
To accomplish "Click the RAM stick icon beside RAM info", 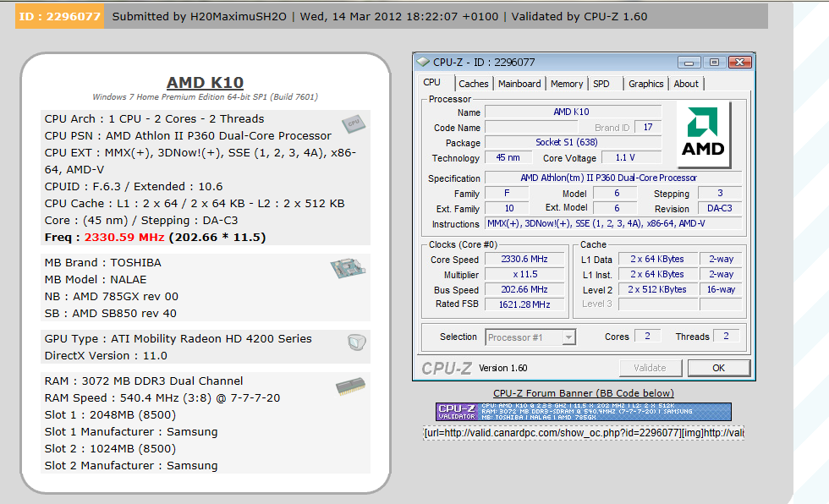I will point(350,386).
